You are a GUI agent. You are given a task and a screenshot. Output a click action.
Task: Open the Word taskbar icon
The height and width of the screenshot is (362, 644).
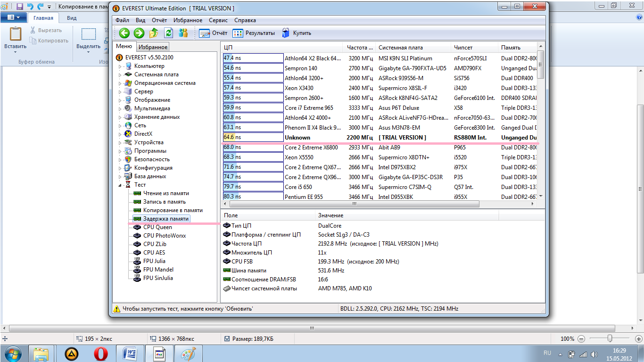[130, 354]
